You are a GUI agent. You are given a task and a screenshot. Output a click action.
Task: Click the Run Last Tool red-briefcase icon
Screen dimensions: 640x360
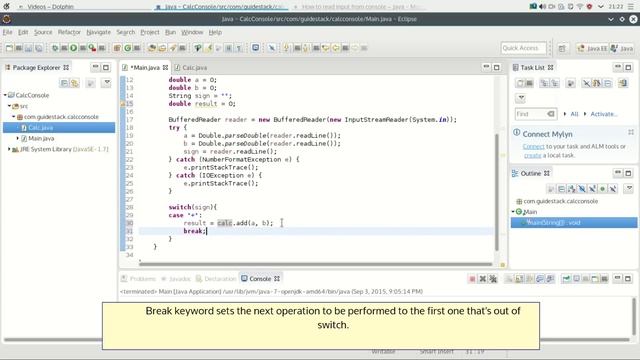(92, 48)
